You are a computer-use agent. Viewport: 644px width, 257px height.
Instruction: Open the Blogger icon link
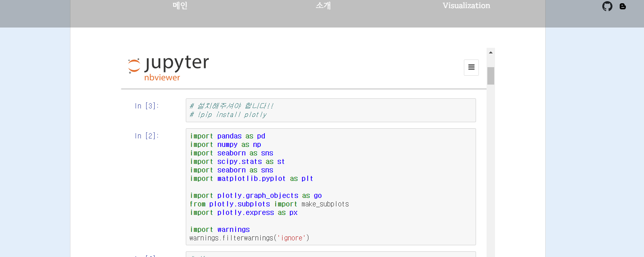tap(623, 6)
